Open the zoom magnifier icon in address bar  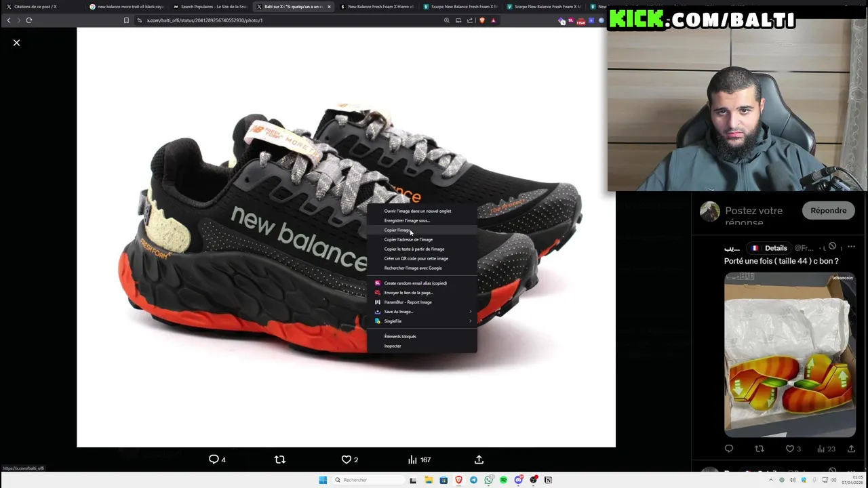tap(447, 20)
